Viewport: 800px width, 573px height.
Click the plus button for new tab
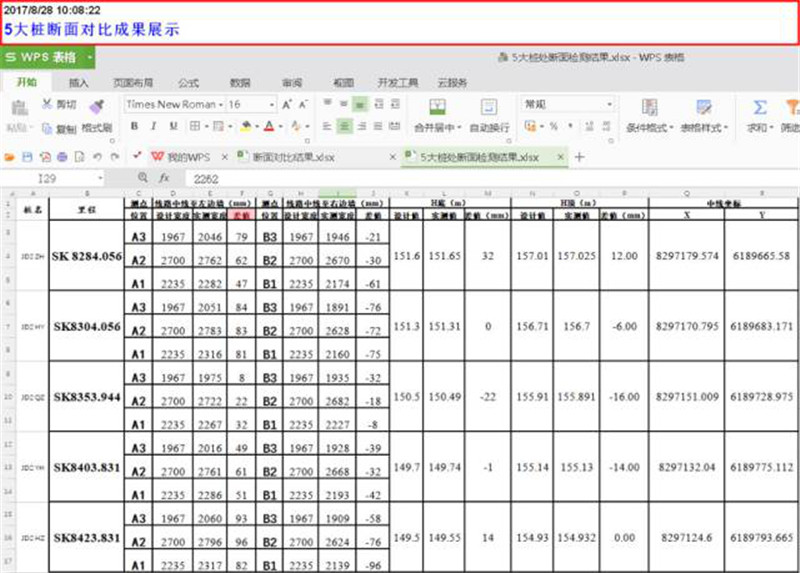point(580,158)
